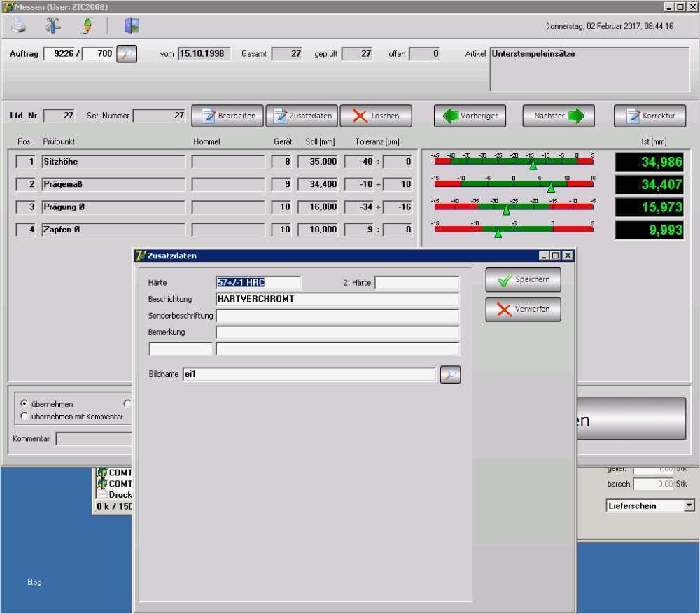Click the printer icon in the toolbar
700x614 pixels.
(19, 25)
